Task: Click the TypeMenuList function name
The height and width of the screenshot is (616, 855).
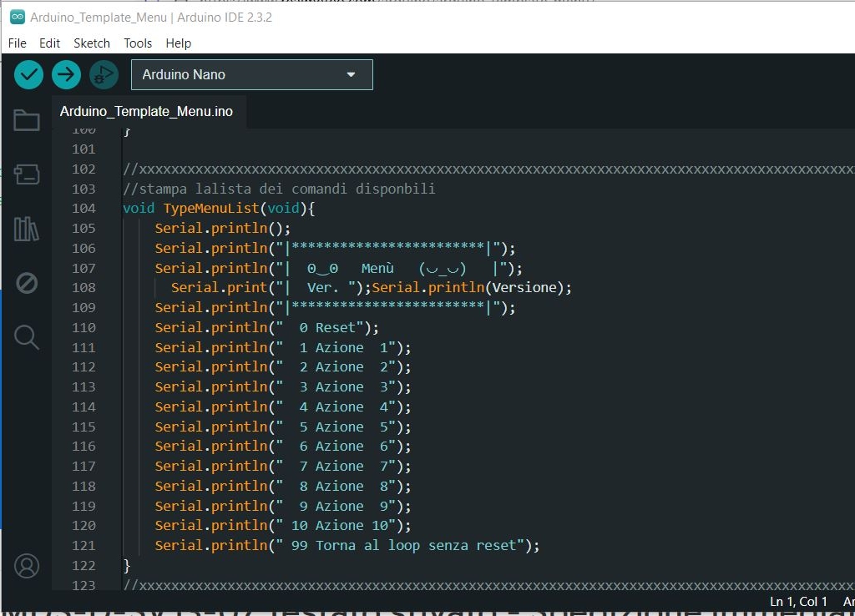Action: click(x=211, y=208)
